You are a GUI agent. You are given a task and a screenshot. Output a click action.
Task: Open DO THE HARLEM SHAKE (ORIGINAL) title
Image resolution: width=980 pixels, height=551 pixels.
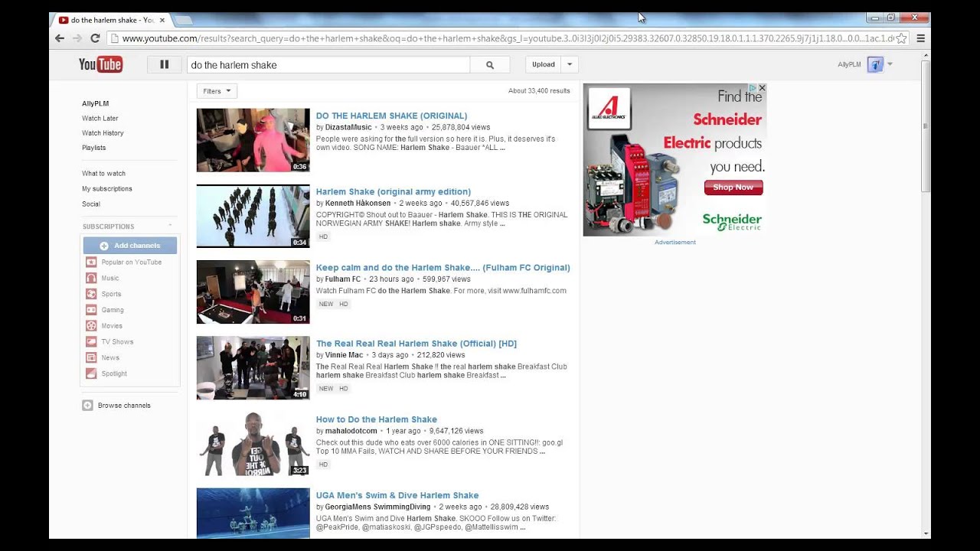coord(391,116)
